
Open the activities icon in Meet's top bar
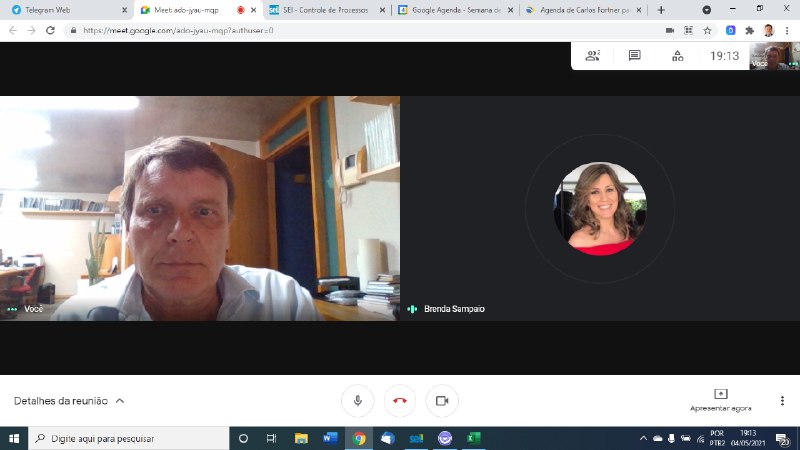pos(678,56)
